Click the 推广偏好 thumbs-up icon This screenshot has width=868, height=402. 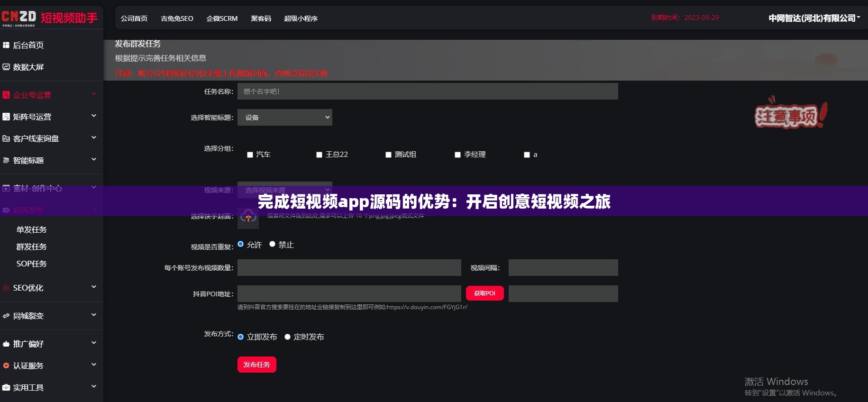pyautogui.click(x=6, y=344)
